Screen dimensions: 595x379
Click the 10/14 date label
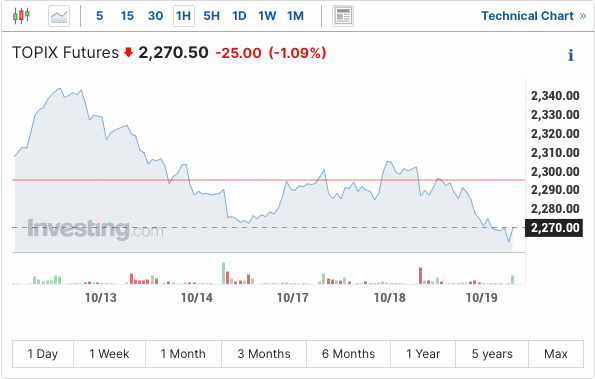pyautogui.click(x=197, y=298)
